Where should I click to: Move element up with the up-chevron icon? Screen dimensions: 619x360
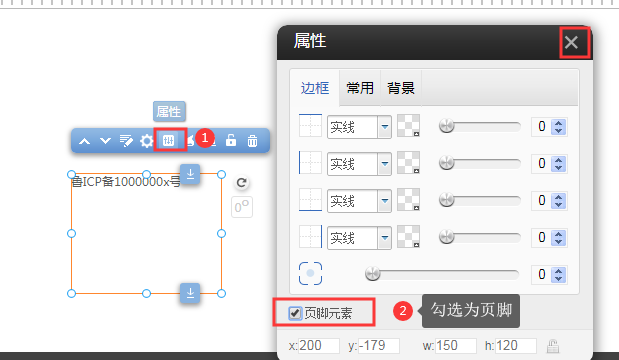[84, 141]
